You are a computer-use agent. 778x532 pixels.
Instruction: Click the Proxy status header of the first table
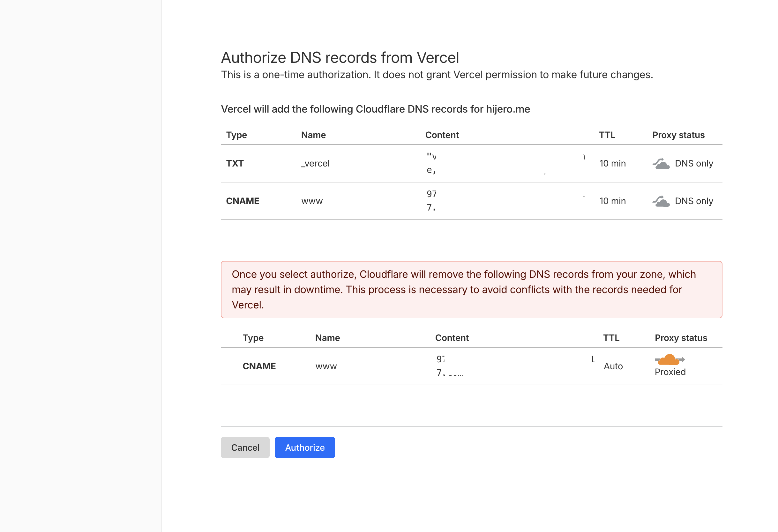678,135
